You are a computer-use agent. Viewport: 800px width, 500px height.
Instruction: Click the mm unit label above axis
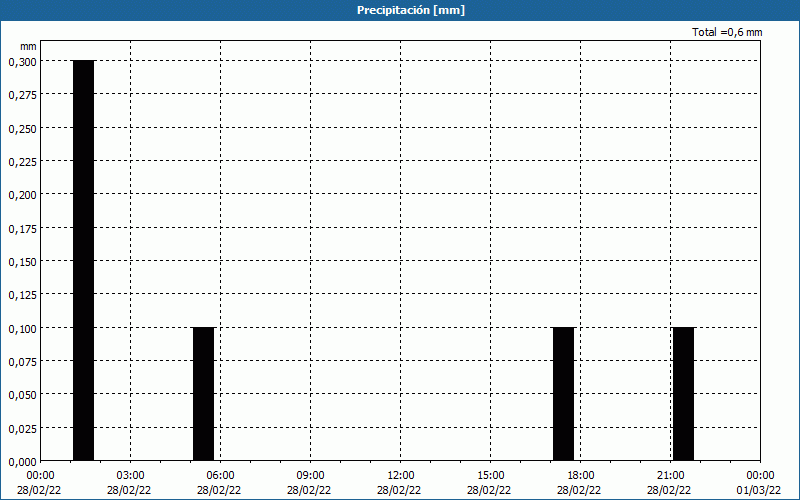(29, 46)
